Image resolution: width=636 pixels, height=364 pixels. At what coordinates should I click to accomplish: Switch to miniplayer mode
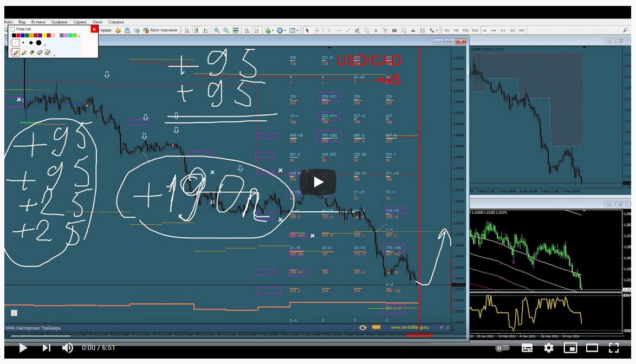pos(570,348)
